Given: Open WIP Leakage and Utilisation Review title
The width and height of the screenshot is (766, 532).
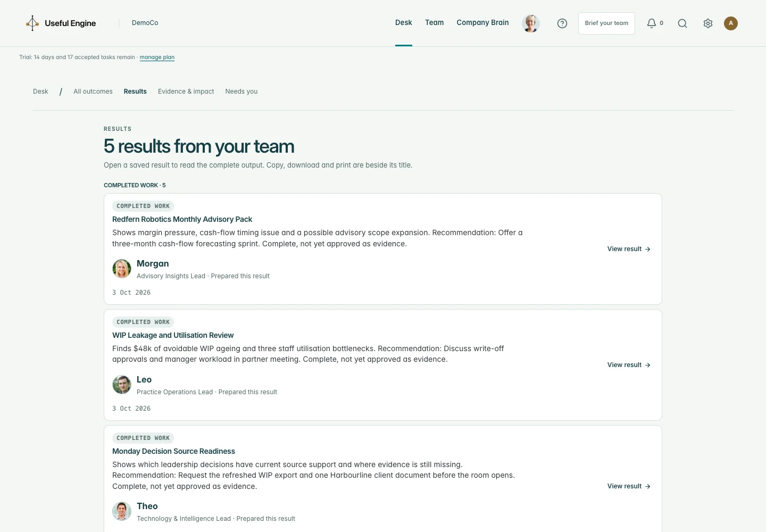Looking at the screenshot, I should coord(173,335).
